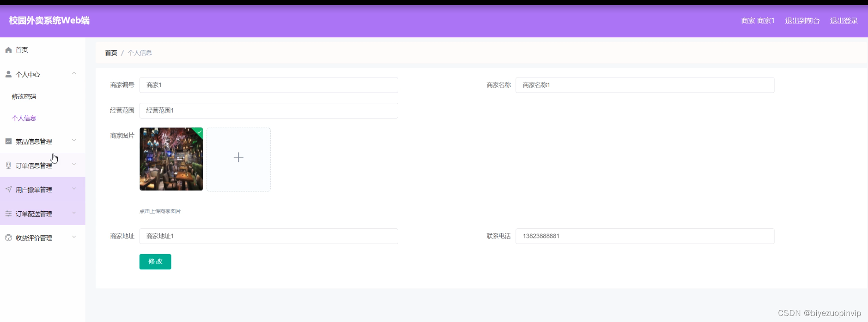Click the paper-plane icon beside 用户撤单管理

(8, 189)
